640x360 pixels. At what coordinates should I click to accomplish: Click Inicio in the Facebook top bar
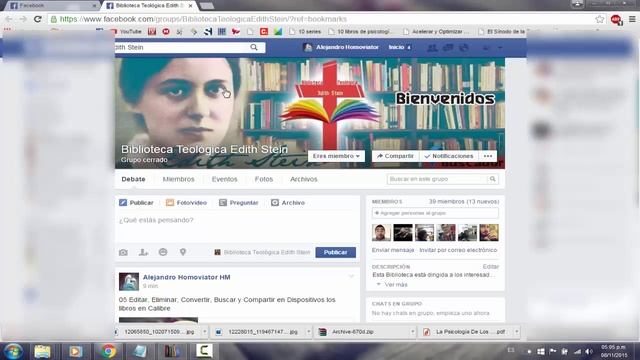396,47
